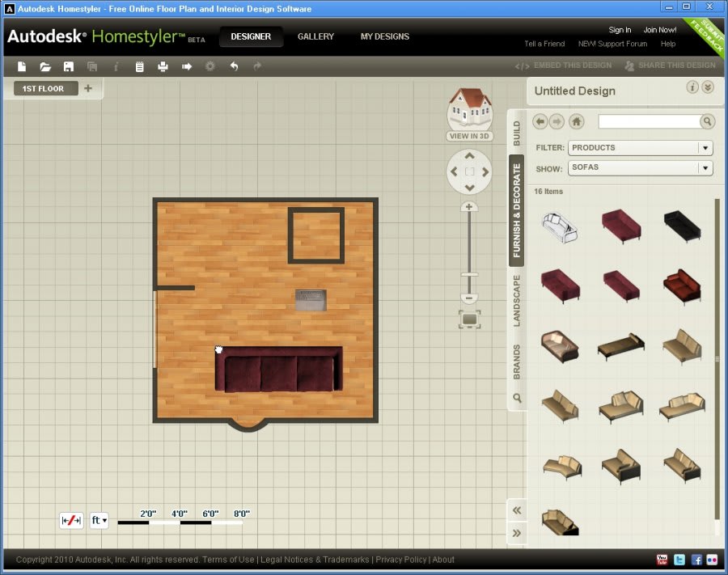This screenshot has width=728, height=575.
Task: Click the export arrow toolbar icon
Action: tap(187, 67)
